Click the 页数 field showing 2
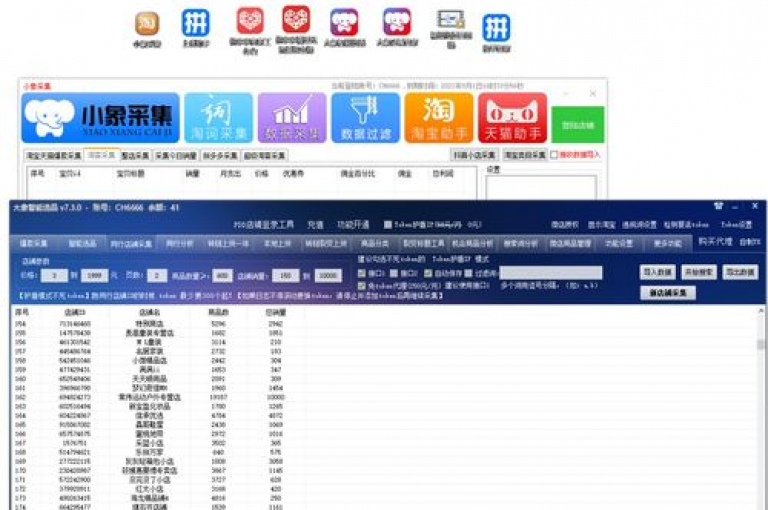This screenshot has height=510, width=768. coord(157,276)
